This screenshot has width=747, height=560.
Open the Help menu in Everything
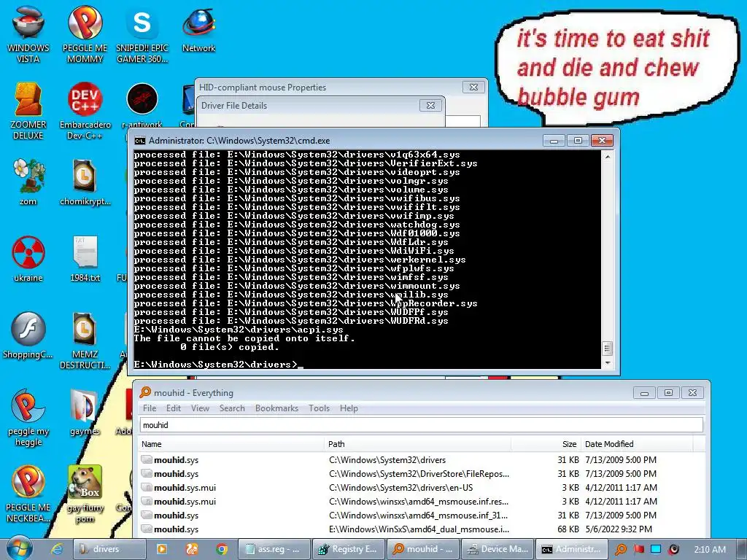[349, 408]
